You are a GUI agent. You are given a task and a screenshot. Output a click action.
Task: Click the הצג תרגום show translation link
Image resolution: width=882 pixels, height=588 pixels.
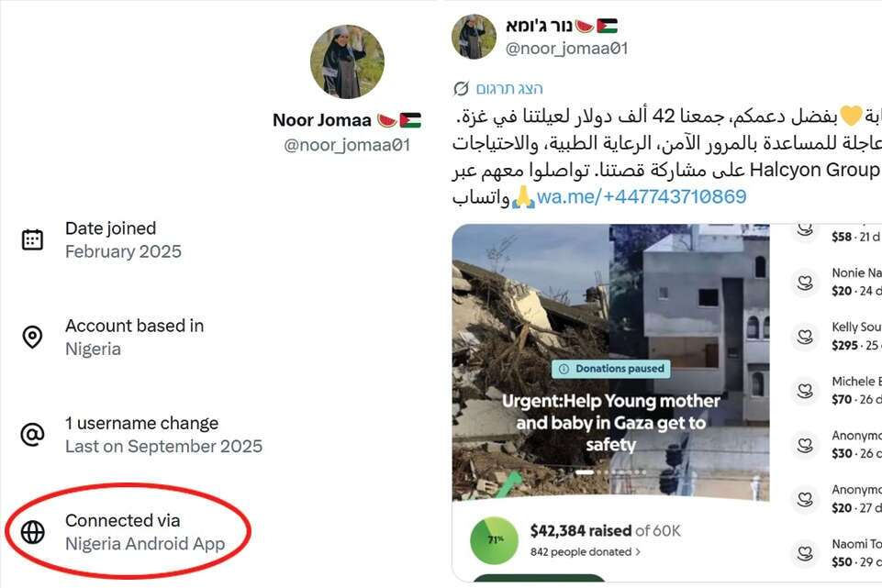509,88
